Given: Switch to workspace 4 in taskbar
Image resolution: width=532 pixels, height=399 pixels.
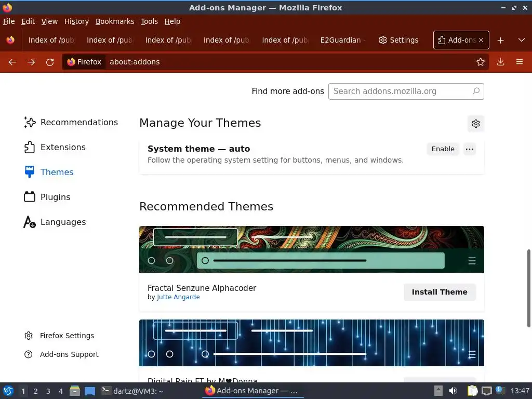Looking at the screenshot, I should coord(61,391).
